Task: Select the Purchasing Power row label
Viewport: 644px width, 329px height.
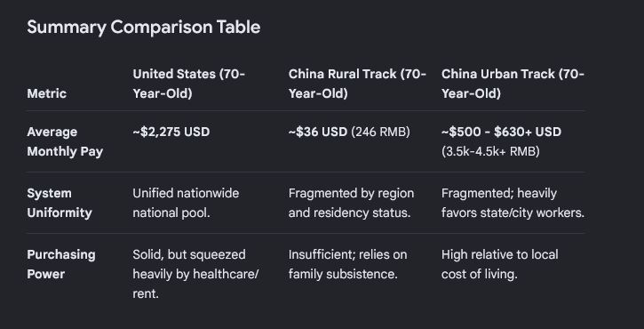Action: pyautogui.click(x=60, y=264)
